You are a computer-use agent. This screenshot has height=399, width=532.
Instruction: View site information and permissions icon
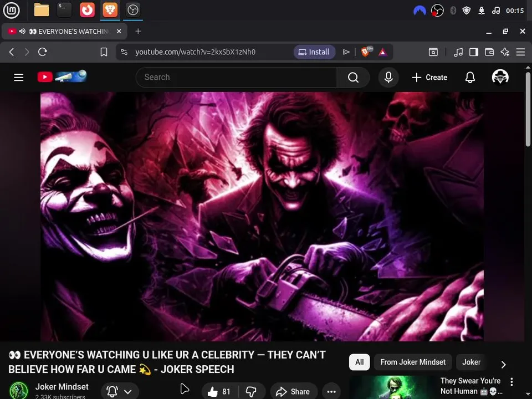124,52
